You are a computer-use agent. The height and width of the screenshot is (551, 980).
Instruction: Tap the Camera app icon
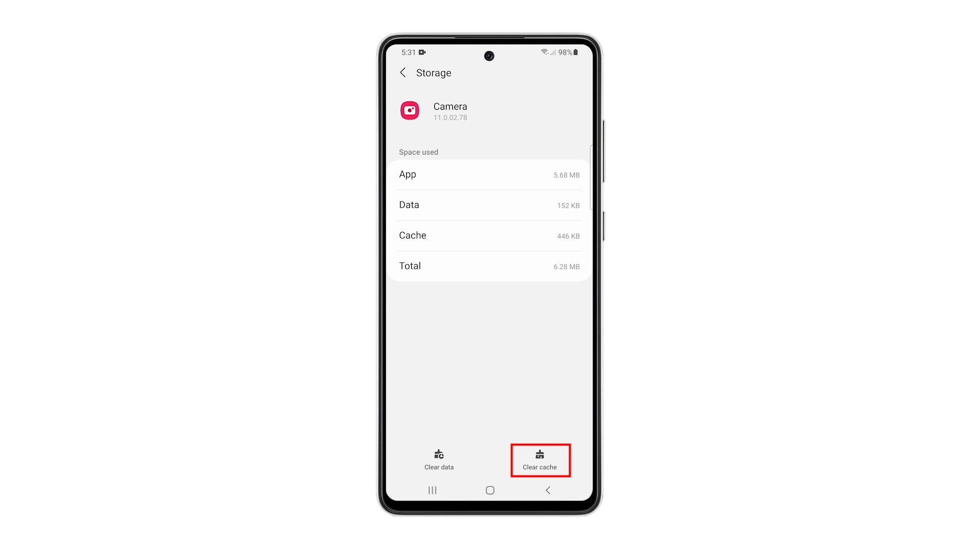tap(408, 110)
